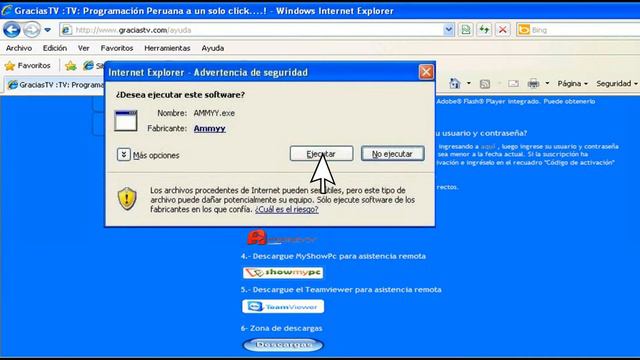
Task: Click the Ammyy publisher link
Action: click(x=209, y=128)
